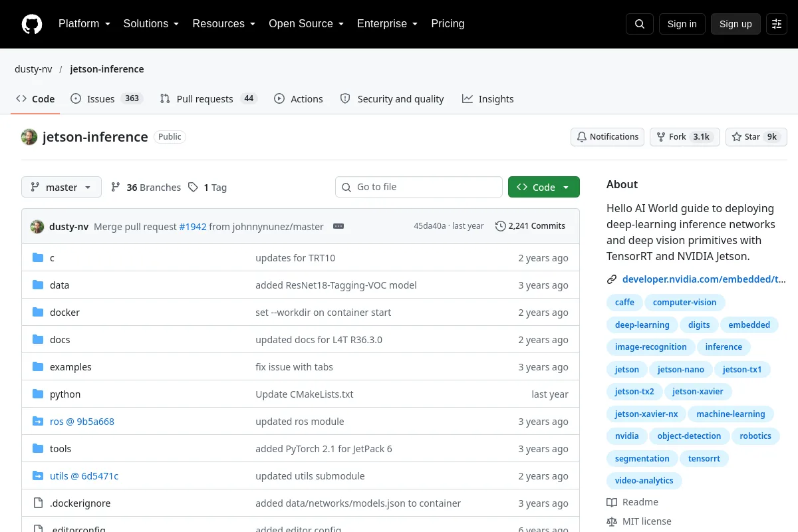The image size is (798, 532).
Task: Select the deep-learning topic tag
Action: point(642,325)
